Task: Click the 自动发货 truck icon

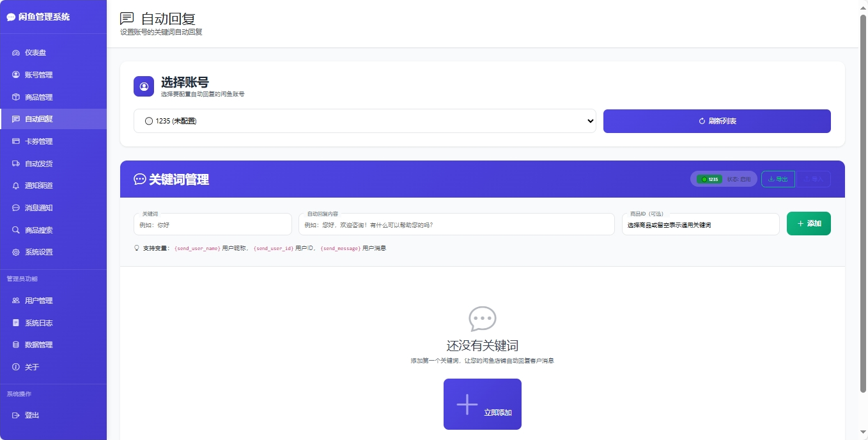Action: tap(16, 164)
